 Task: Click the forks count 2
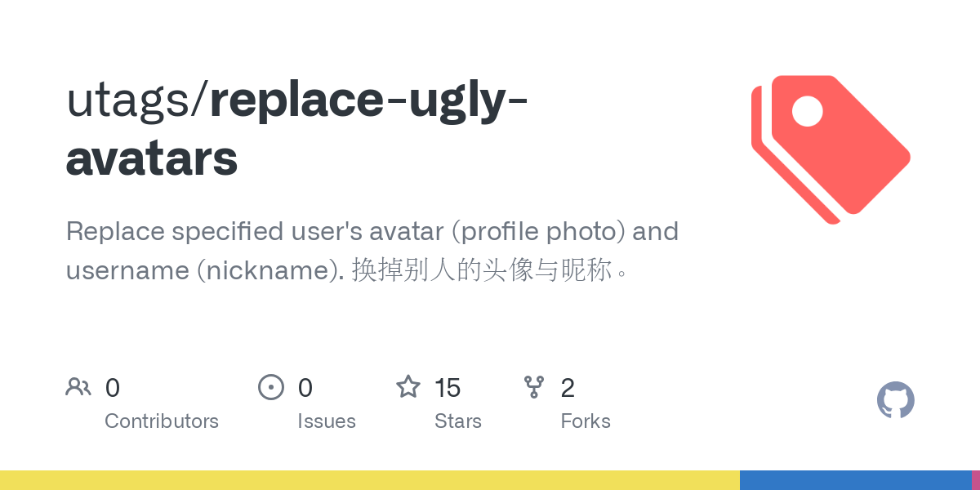[568, 387]
